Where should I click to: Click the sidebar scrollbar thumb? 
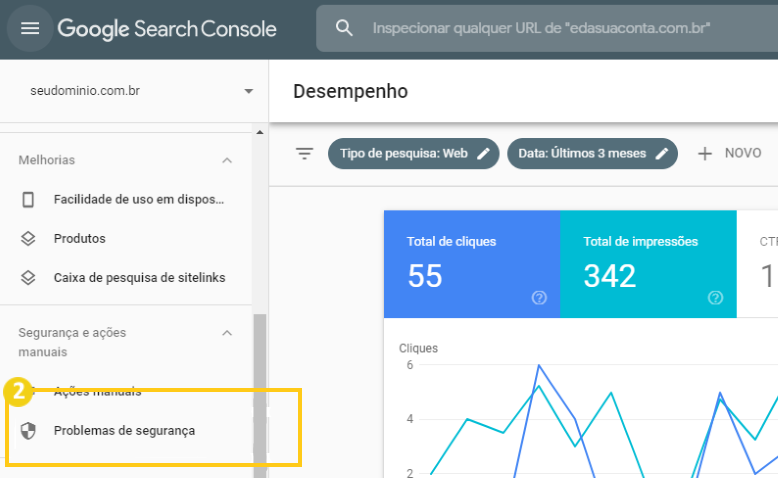(x=260, y=396)
